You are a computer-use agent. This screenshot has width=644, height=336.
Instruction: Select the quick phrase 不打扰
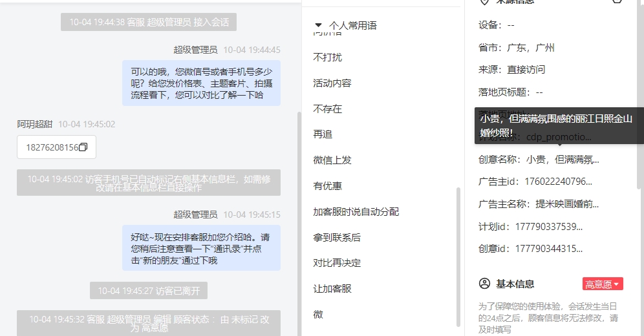point(327,58)
